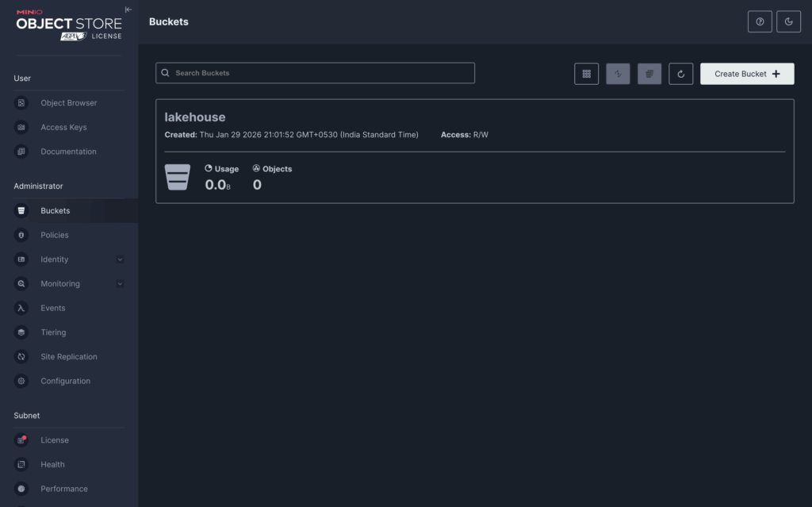The image size is (812, 507).
Task: Open Site Replication settings
Action: click(x=69, y=357)
